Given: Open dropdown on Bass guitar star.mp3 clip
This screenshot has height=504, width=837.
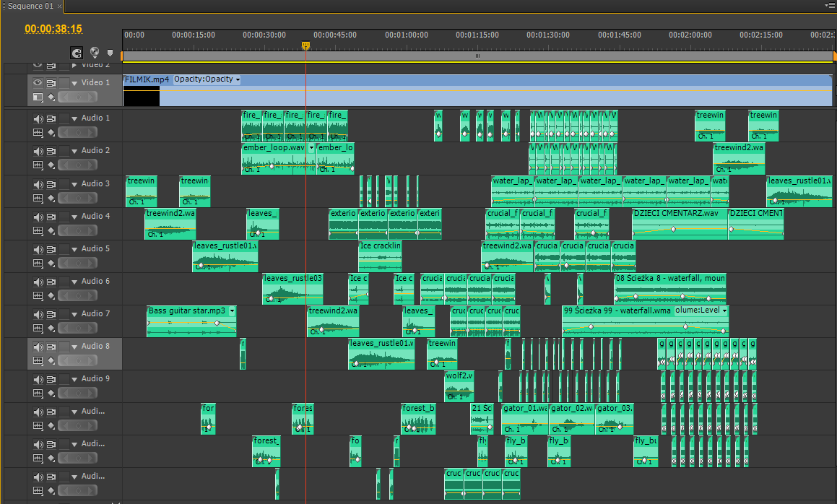Looking at the screenshot, I should point(233,310).
